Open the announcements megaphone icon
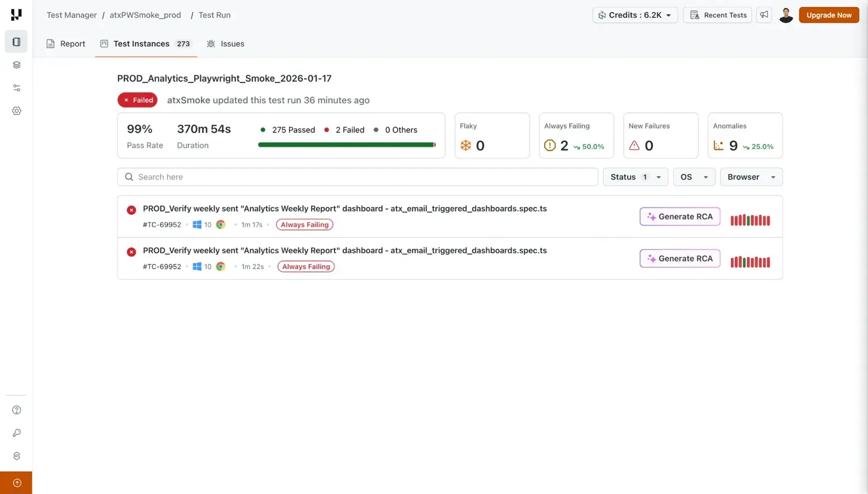 coord(764,15)
